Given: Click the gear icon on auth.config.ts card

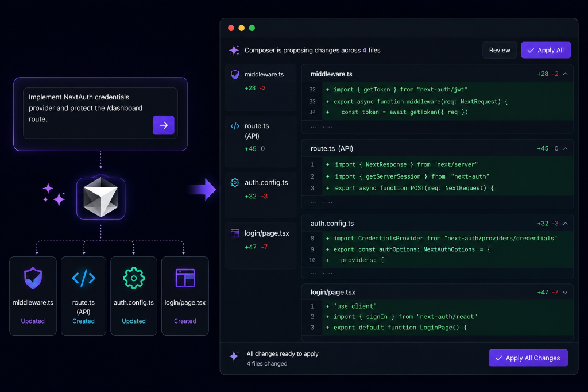Looking at the screenshot, I should tap(134, 278).
